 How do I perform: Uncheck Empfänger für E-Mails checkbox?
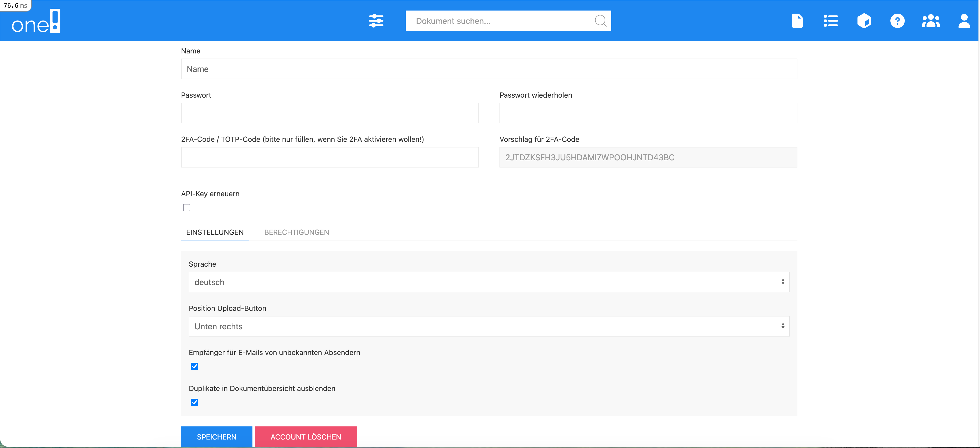coord(194,366)
